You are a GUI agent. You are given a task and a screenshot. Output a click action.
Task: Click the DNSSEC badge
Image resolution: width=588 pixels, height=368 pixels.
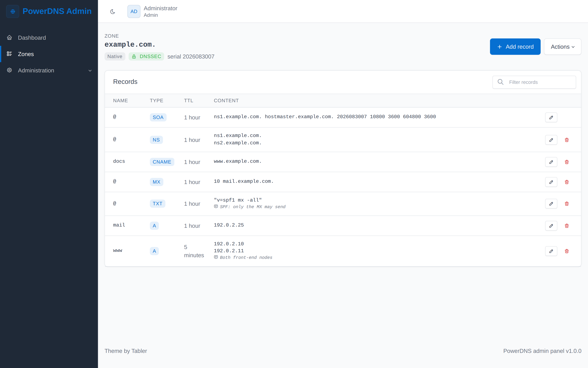tap(146, 56)
